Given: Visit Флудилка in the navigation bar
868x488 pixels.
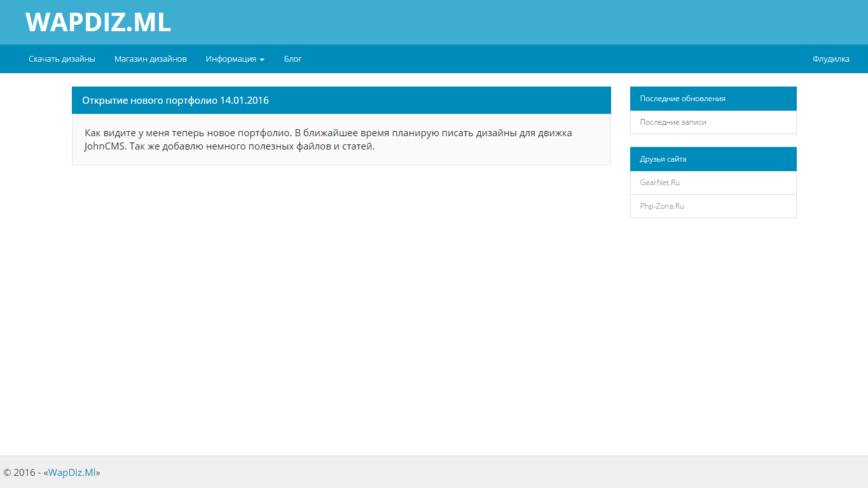Looking at the screenshot, I should (830, 59).
